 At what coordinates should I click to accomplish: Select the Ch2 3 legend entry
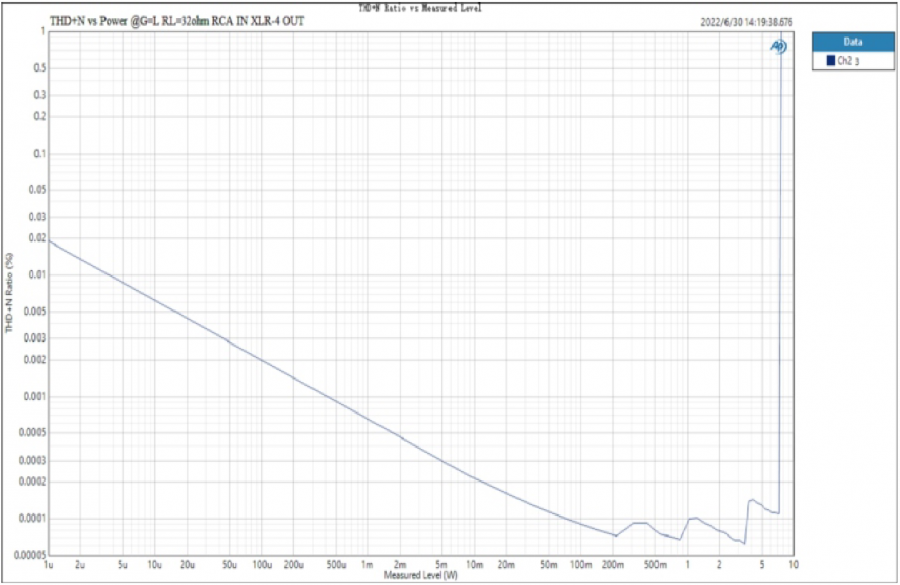pos(853,60)
